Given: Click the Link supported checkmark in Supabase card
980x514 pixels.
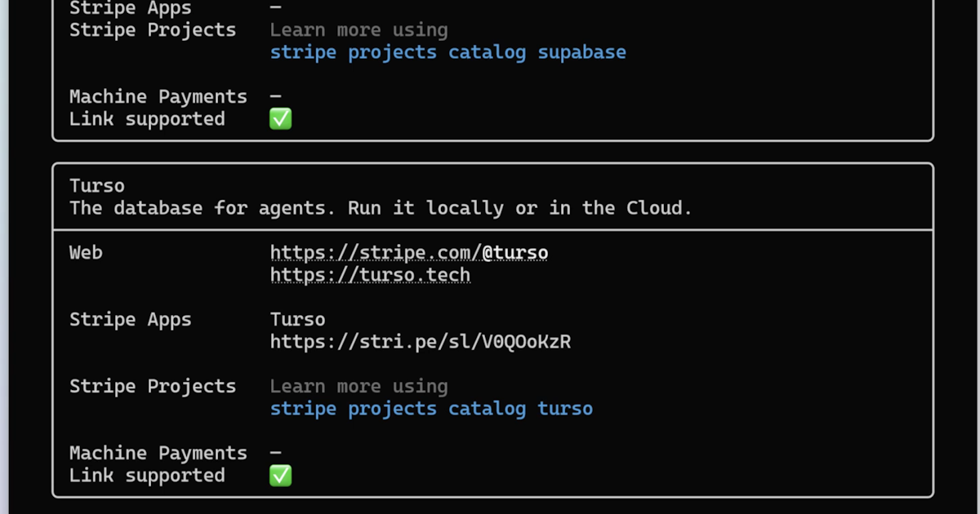Looking at the screenshot, I should (x=280, y=119).
